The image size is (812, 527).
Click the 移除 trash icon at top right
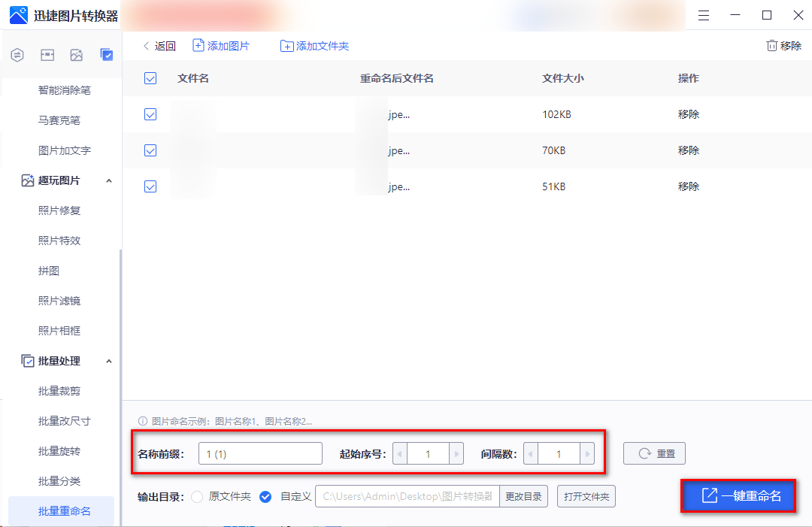[x=771, y=46]
